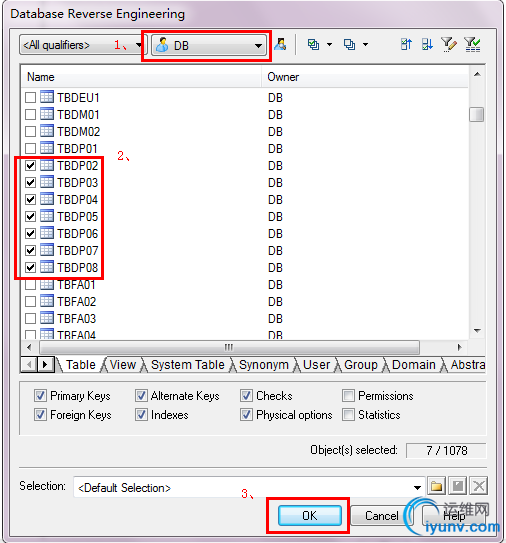Open Deselect All dropdown arrow
The width and height of the screenshot is (506, 543).
[365, 45]
